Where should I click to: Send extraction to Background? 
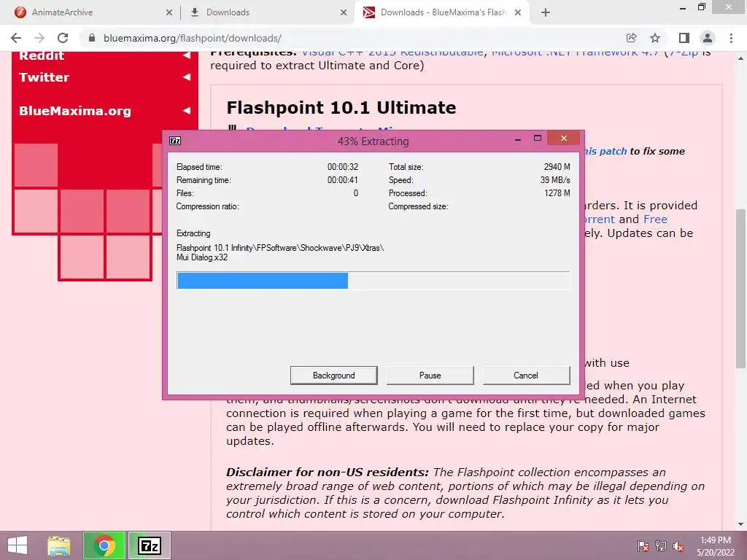coord(333,376)
